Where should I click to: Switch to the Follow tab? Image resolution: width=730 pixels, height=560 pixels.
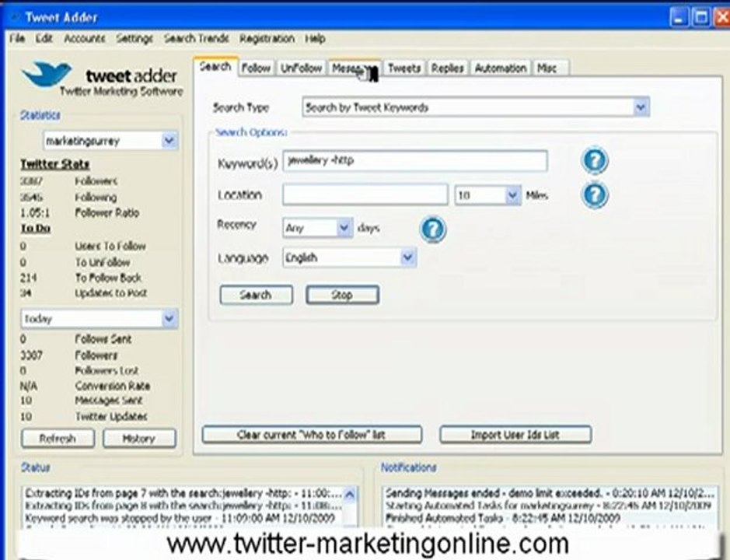256,68
